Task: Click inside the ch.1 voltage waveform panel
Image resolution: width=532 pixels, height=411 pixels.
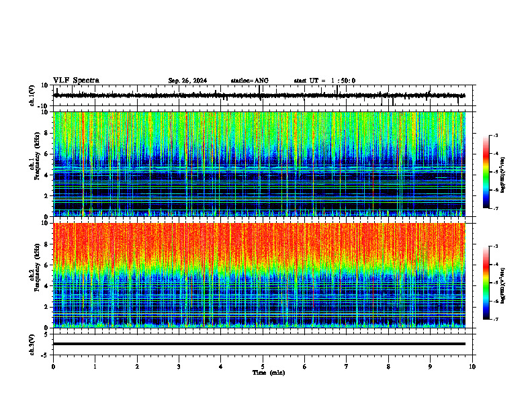Action: click(x=264, y=95)
